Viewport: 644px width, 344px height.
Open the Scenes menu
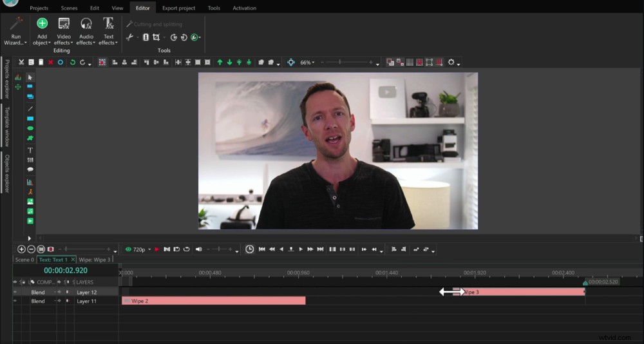70,8
